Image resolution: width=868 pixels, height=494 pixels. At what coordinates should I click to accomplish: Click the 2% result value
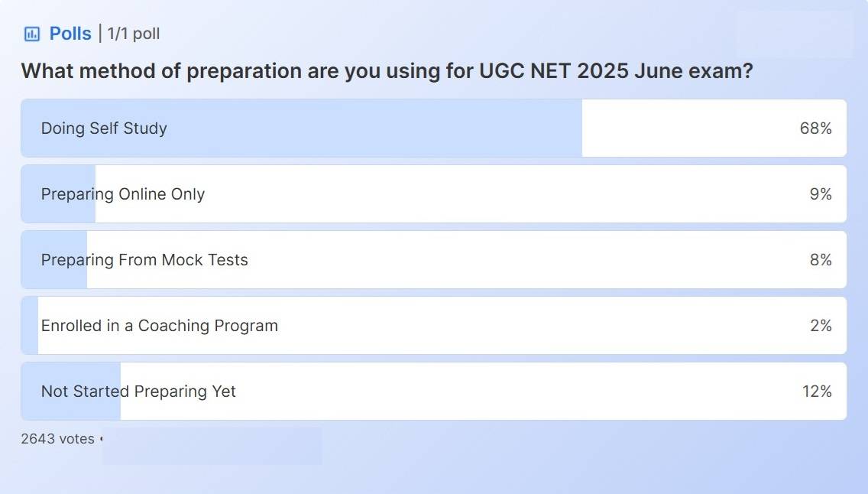click(820, 326)
